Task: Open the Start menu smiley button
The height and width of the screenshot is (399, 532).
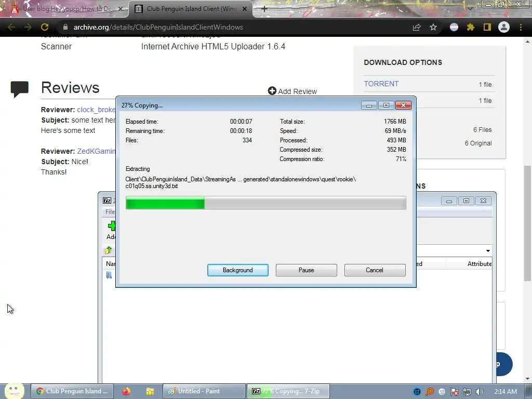Action: (14, 391)
